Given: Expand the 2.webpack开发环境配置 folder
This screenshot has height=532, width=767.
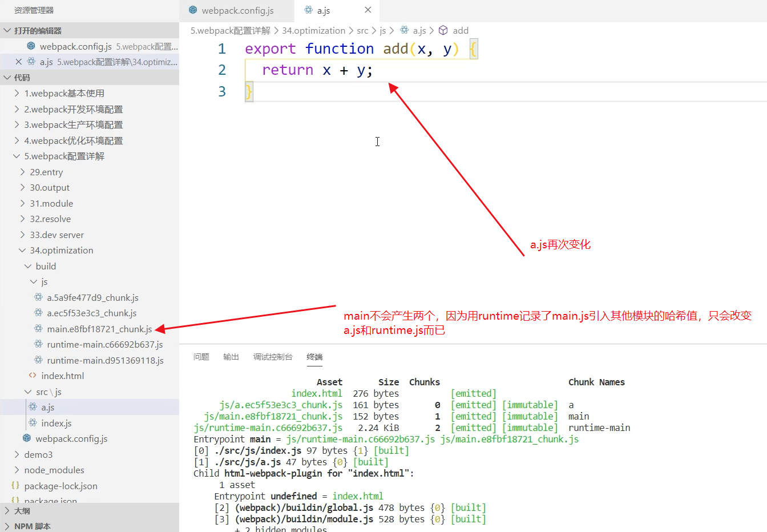Looking at the screenshot, I should [90, 109].
